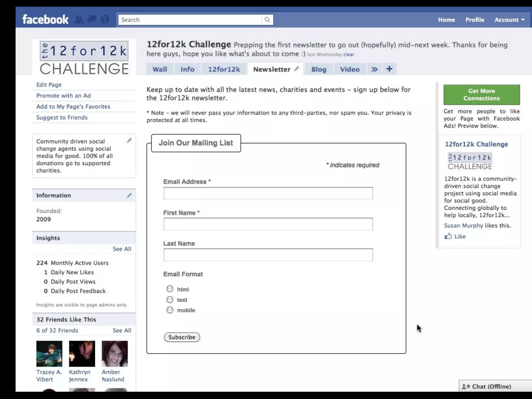Edit the page description via its pencil icon
The image size is (532, 399).
click(x=129, y=141)
